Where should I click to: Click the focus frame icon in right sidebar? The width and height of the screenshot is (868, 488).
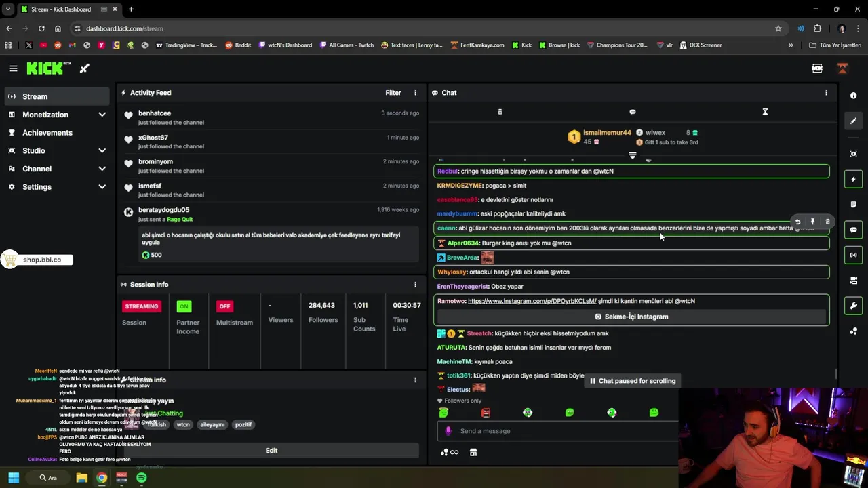[853, 154]
